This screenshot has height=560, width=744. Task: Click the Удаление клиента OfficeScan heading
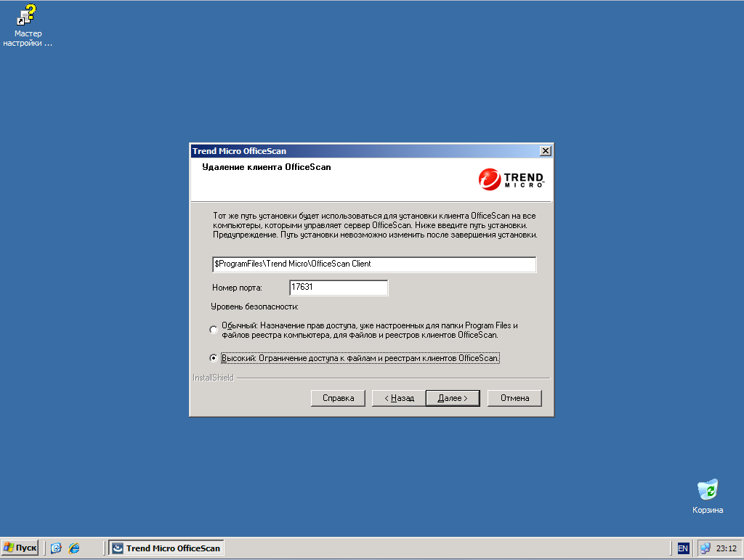coord(267,167)
